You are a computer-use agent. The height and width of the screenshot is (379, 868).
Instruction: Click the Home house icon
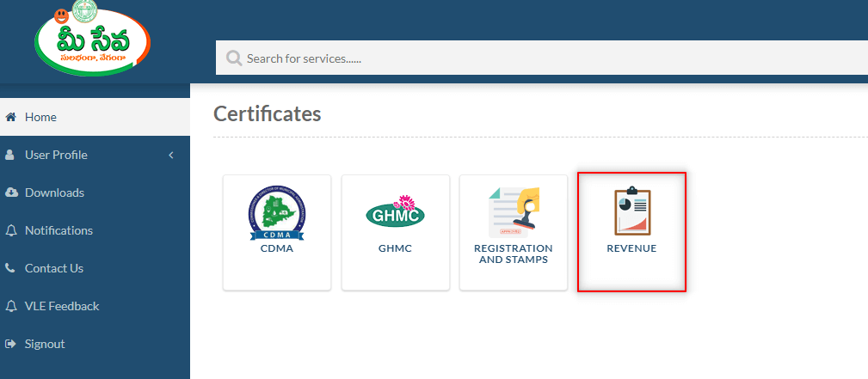10,117
